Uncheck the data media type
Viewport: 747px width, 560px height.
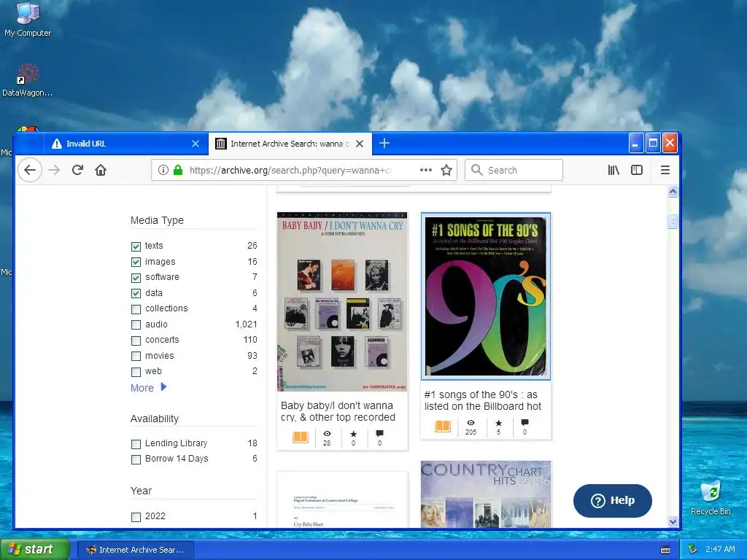coord(136,293)
